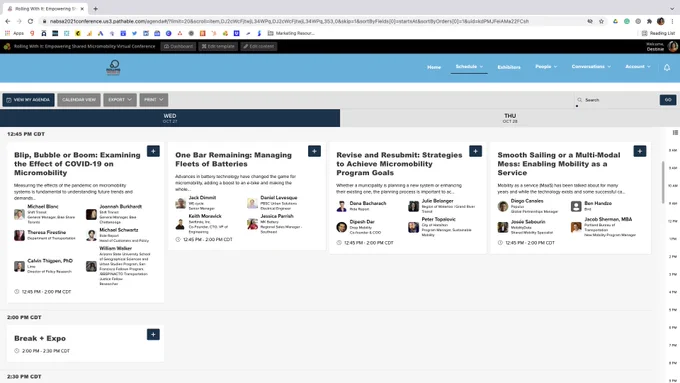This screenshot has height=383, width=680.
Task: Click View My Agenda button
Action: pyautogui.click(x=29, y=100)
